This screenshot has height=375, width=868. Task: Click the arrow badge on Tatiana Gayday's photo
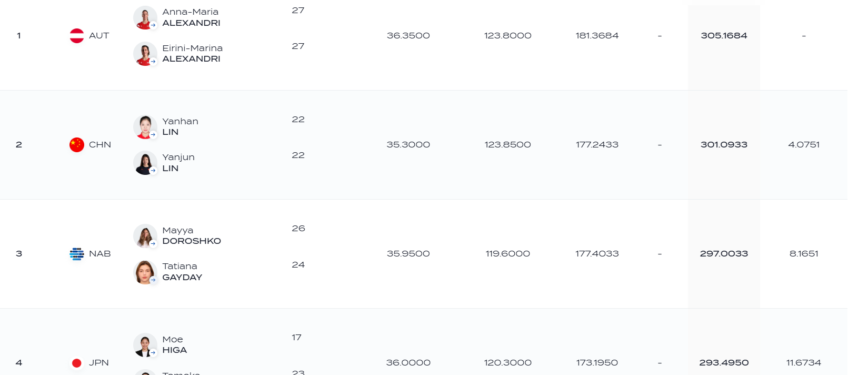[153, 280]
